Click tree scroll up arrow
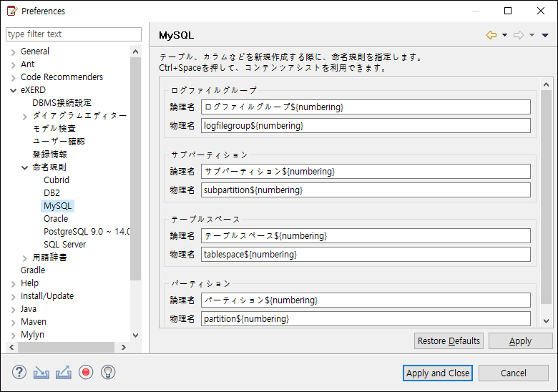This screenshot has height=392, width=558. pyautogui.click(x=136, y=52)
